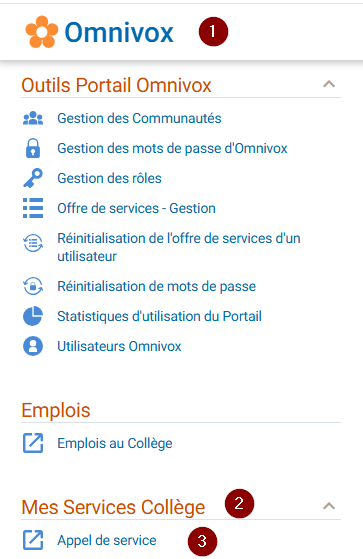The width and height of the screenshot is (363, 559).
Task: Click the Omnivox wordmark text
Action: tap(119, 32)
